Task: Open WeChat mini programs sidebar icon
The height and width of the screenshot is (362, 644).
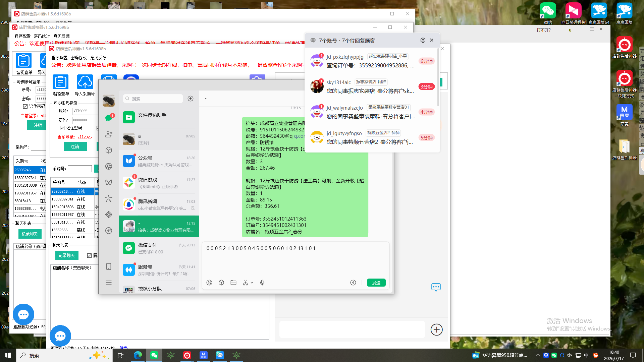Action: coord(109,231)
